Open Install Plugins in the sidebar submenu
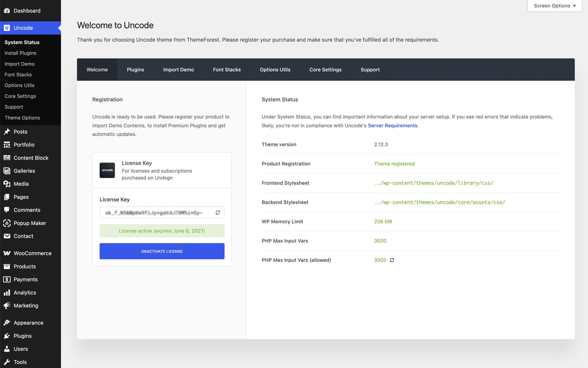This screenshot has width=588, height=368. [x=21, y=53]
